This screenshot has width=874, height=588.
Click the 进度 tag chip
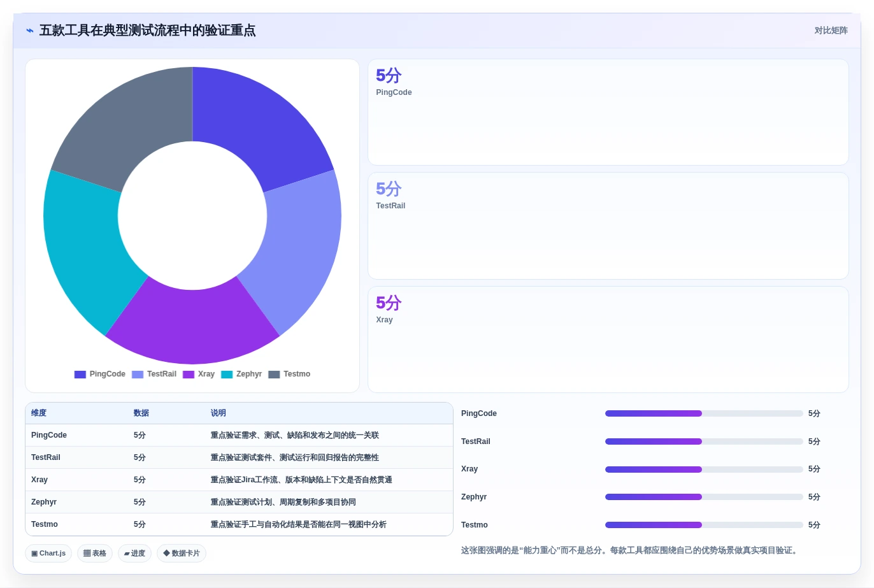tap(134, 553)
